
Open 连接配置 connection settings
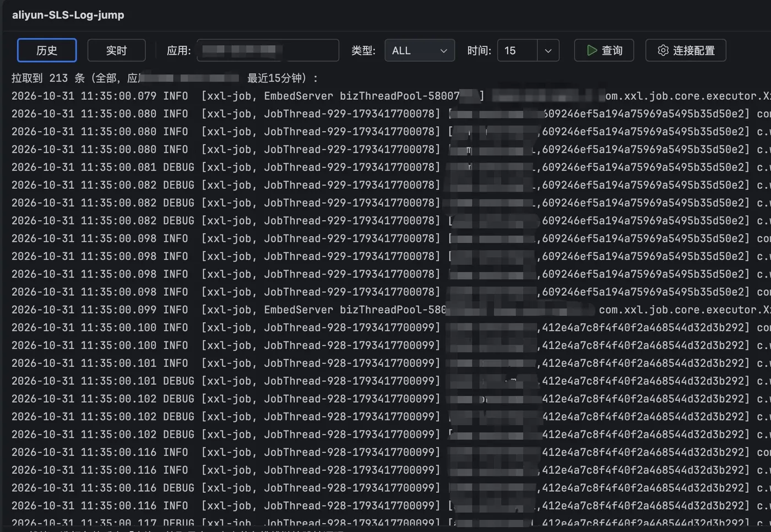tap(686, 51)
